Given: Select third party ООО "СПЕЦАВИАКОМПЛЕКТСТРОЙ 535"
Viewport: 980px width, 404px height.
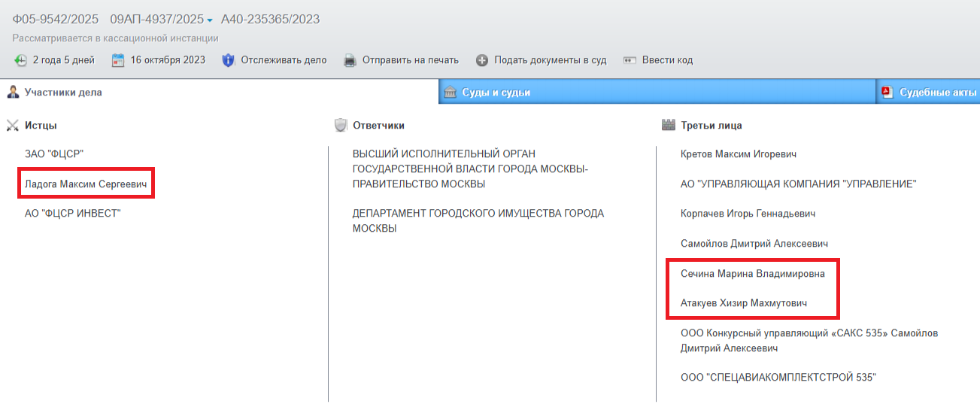Looking at the screenshot, I should (778, 377).
